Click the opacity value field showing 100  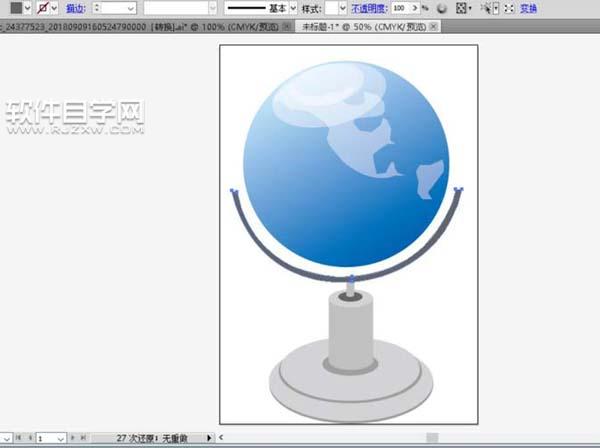(401, 8)
